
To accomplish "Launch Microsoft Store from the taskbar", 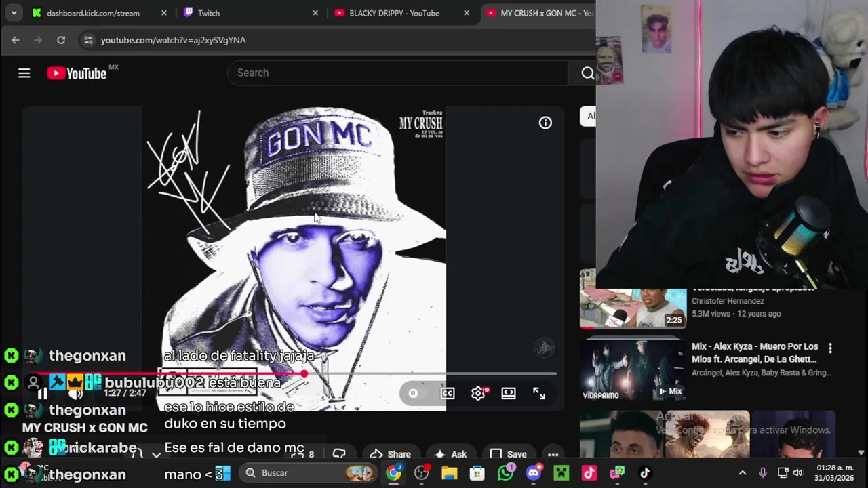I will (477, 473).
